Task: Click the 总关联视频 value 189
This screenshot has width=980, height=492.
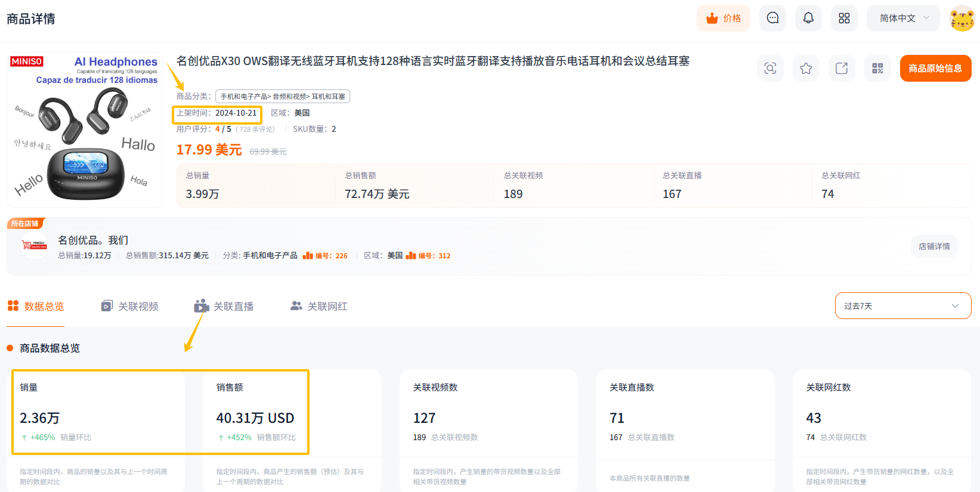Action: point(513,194)
